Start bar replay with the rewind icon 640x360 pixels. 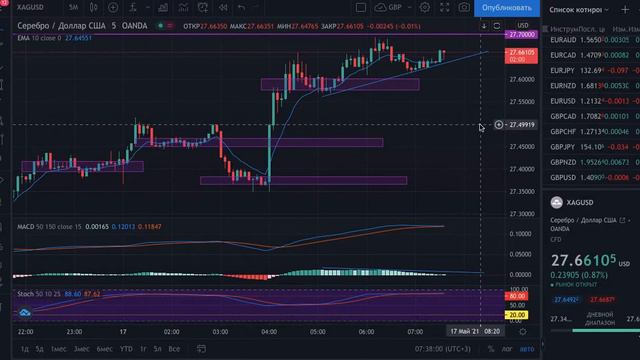tap(223, 7)
